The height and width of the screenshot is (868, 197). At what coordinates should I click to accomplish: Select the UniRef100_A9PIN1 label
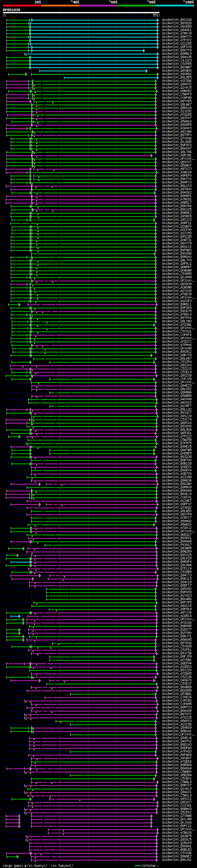tap(177, 155)
